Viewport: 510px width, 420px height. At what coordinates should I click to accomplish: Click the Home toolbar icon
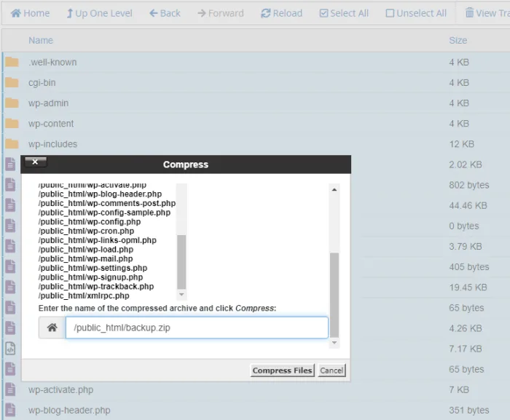coord(30,13)
